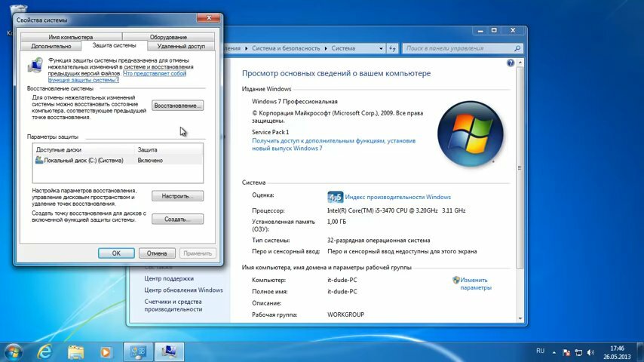Image resolution: width=644 pixels, height=362 pixels.
Task: Click the Создать... button
Action: click(x=177, y=219)
